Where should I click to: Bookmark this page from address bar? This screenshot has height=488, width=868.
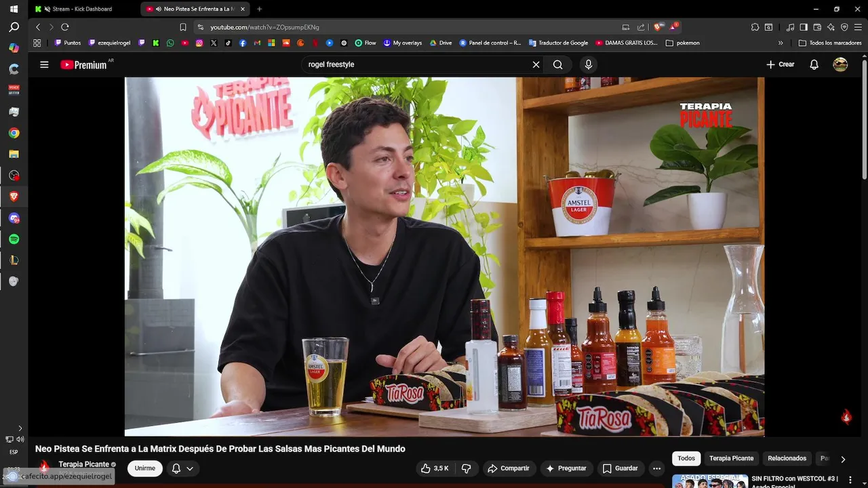[x=183, y=27]
